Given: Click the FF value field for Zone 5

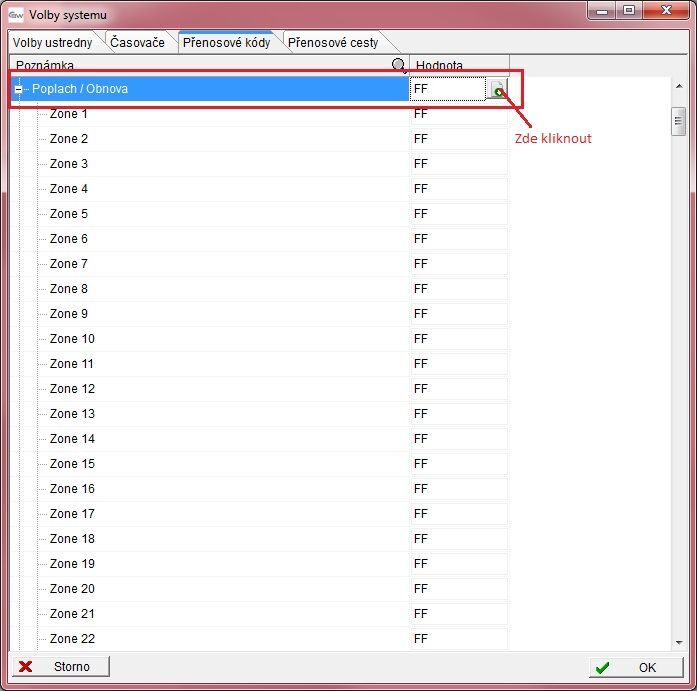Looking at the screenshot, I should tap(458, 214).
